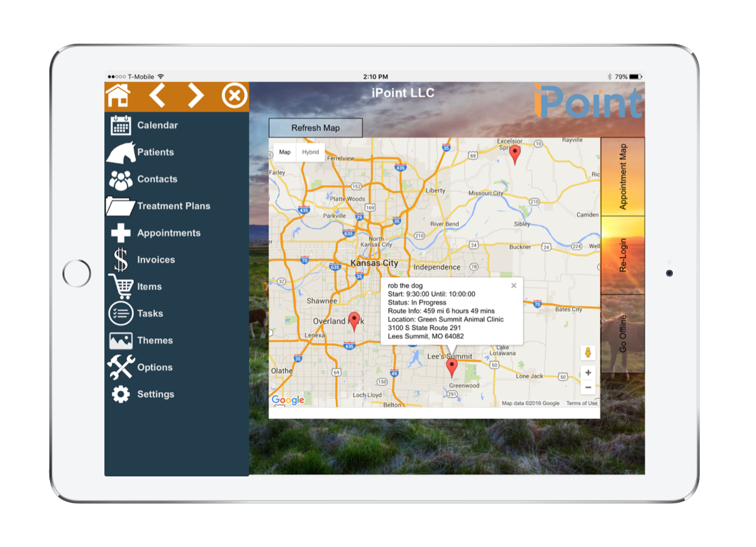Click the Refresh Map button
This screenshot has width=756, height=547.
click(x=316, y=128)
